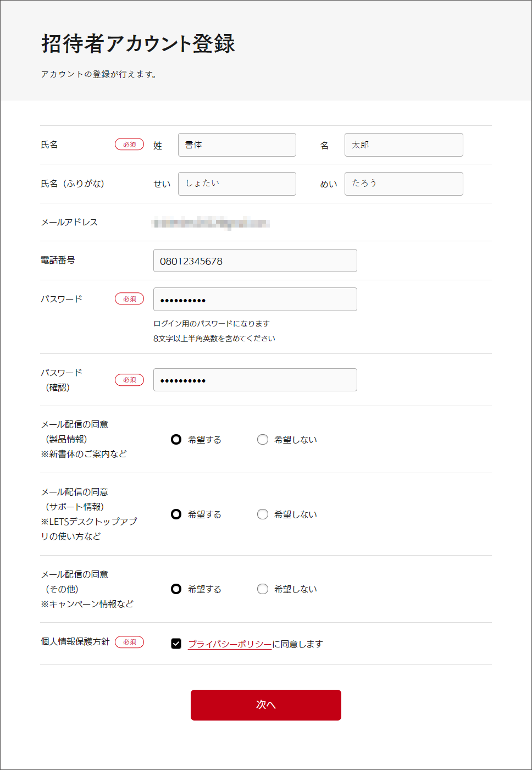Image resolution: width=532 pixels, height=770 pixels.
Task: Open the プライバシーポリシー link
Action: [x=230, y=644]
